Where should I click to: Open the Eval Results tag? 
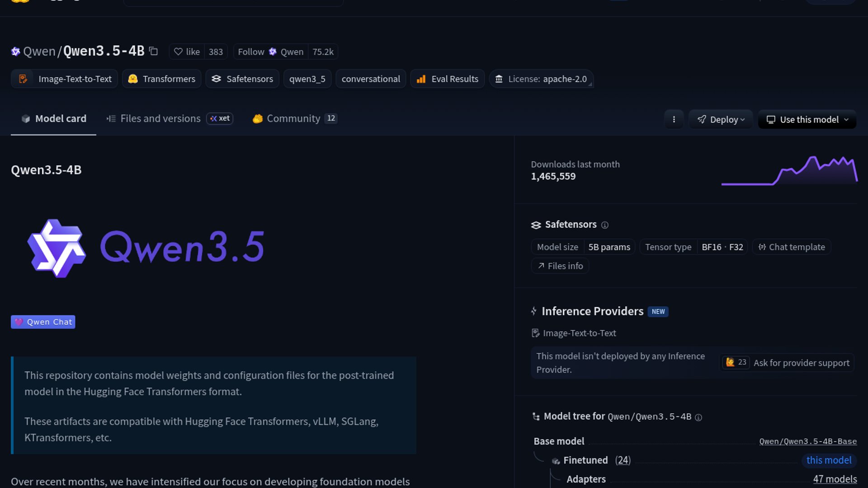point(448,79)
